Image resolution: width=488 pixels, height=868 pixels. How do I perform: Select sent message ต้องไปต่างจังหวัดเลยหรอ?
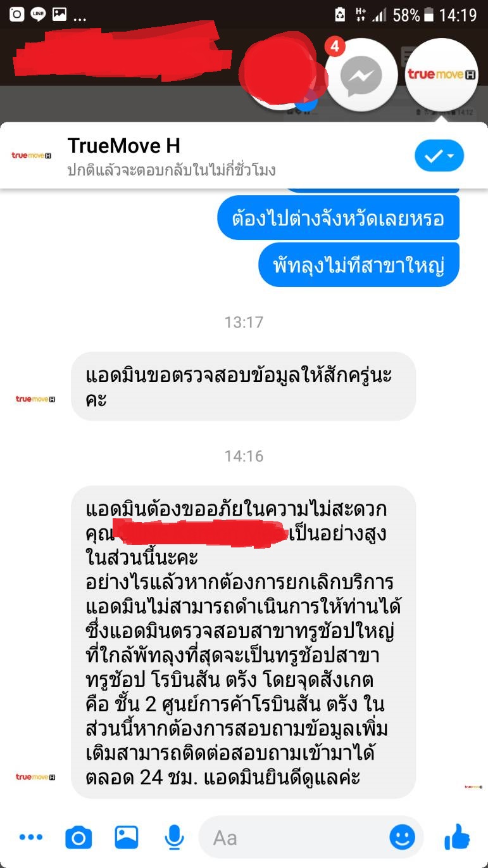pos(338,218)
